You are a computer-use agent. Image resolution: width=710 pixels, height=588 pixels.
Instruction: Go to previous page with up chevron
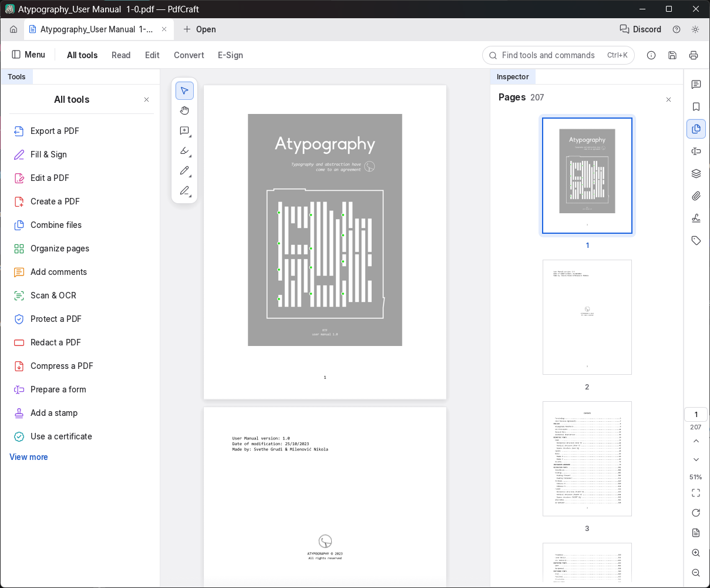pyautogui.click(x=696, y=441)
